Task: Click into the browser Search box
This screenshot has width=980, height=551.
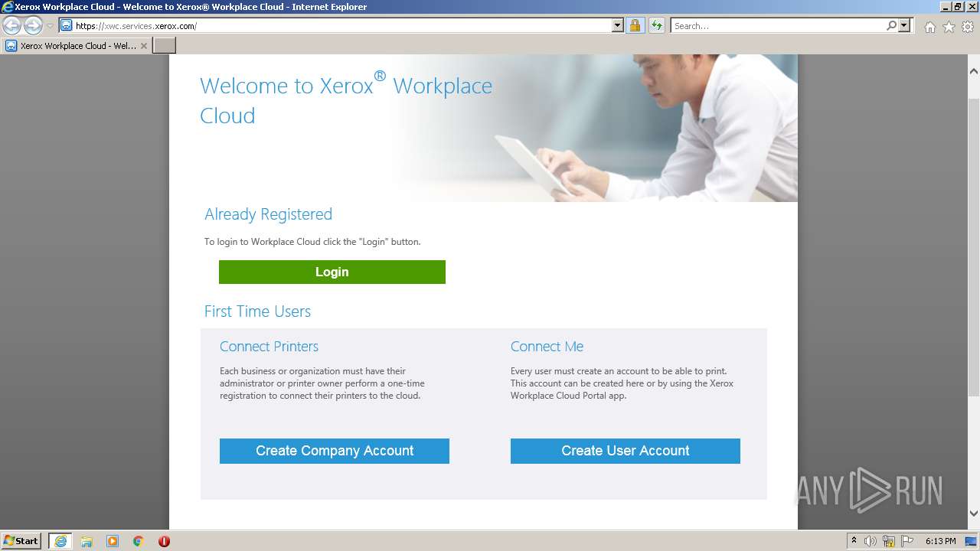Action: (x=778, y=26)
